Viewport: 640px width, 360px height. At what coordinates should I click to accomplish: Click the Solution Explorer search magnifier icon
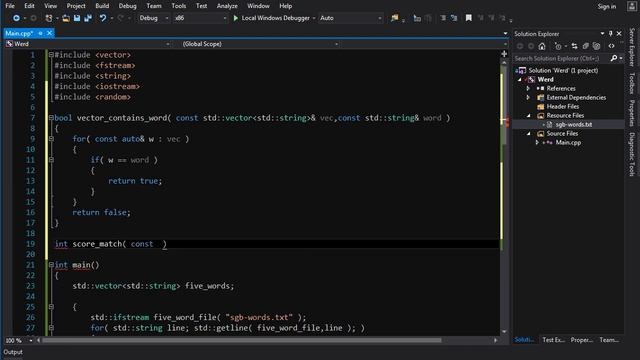pyautogui.click(x=613, y=58)
